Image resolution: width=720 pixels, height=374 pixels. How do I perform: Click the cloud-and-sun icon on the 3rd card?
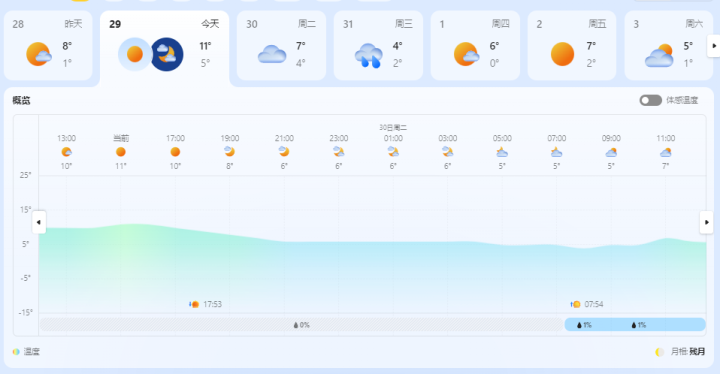(x=659, y=56)
